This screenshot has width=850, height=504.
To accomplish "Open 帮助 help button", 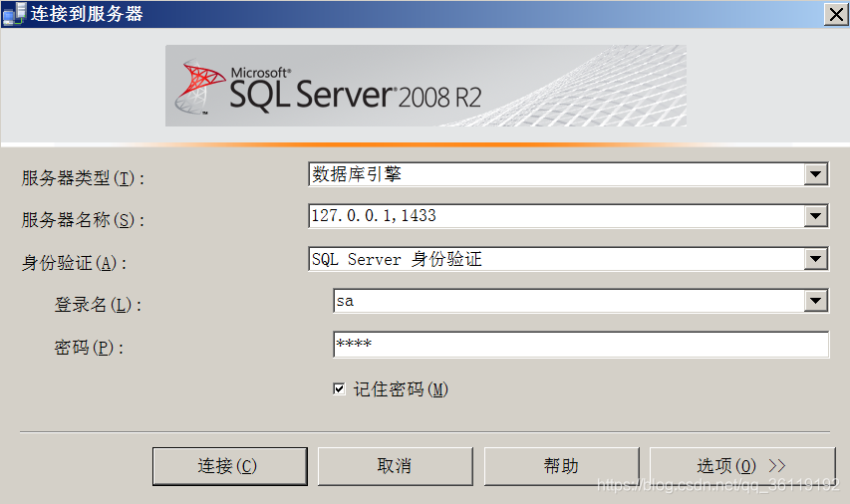I will 562,466.
